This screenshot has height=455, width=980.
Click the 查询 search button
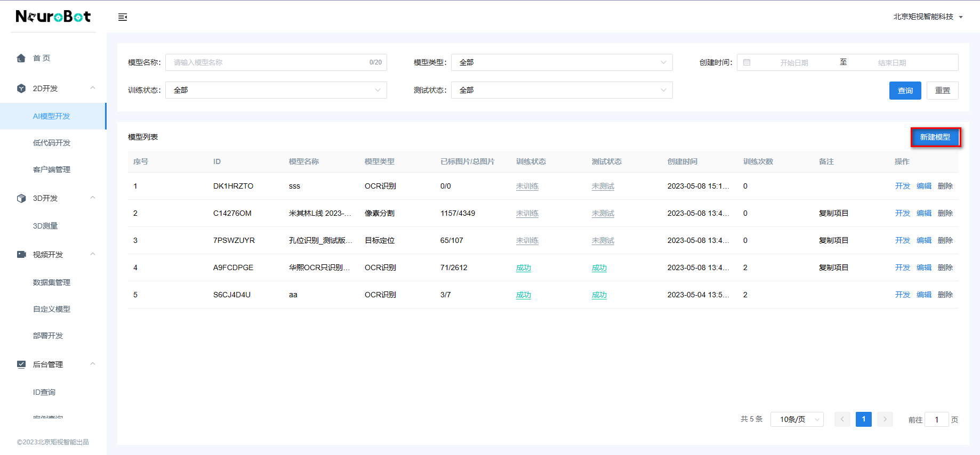coord(905,91)
